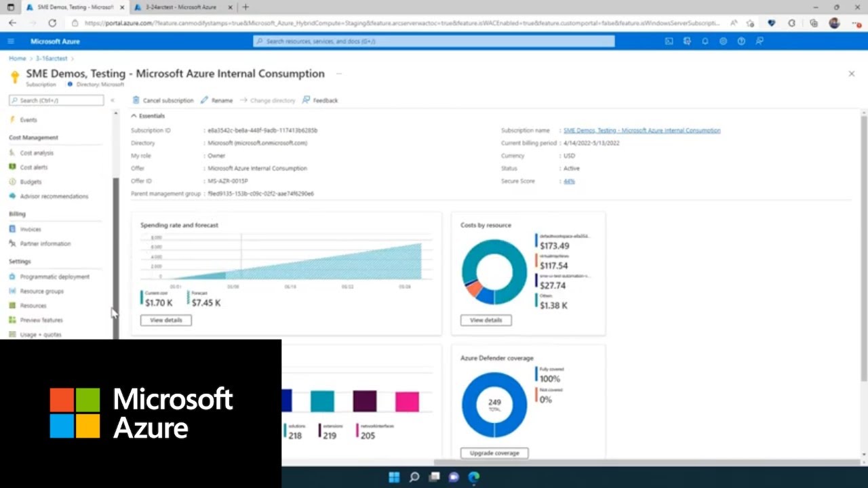Open Azure help question mark
The width and height of the screenshot is (868, 488).
coord(741,41)
